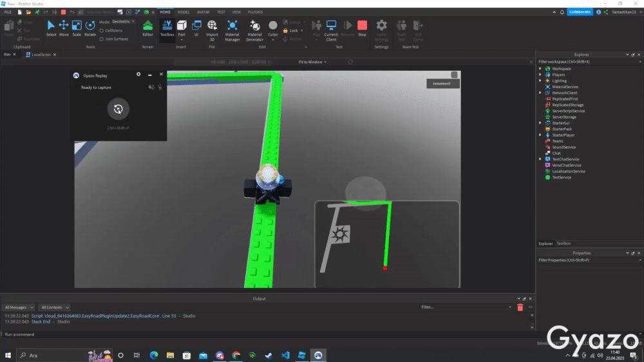The height and width of the screenshot is (362, 644).
Task: Switch to the TEST ribbon tab
Action: 221,12
